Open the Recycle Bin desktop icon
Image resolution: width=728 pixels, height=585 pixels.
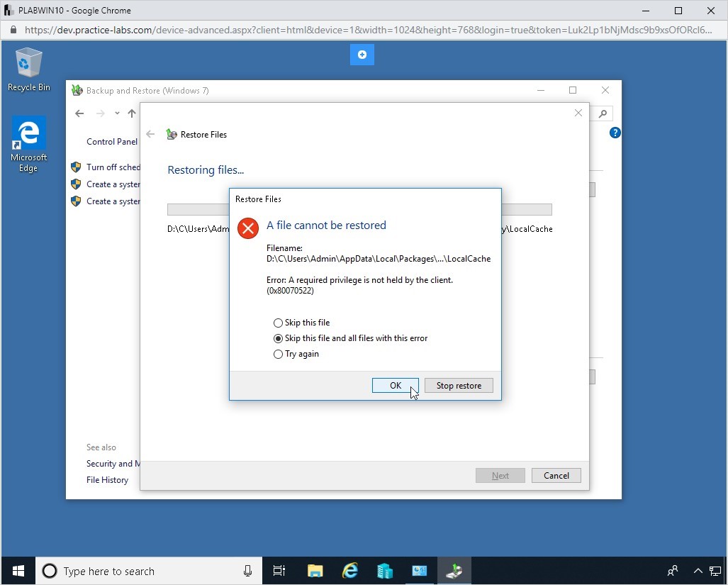29,69
